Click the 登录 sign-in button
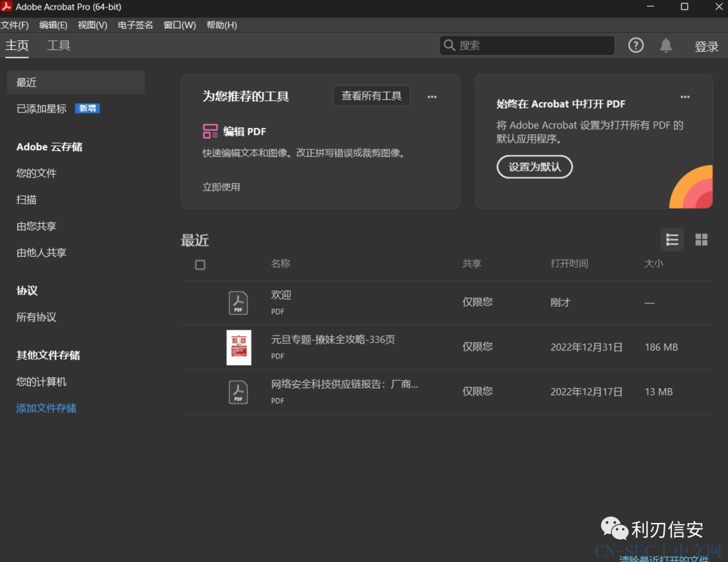The width and height of the screenshot is (728, 562). point(706,46)
